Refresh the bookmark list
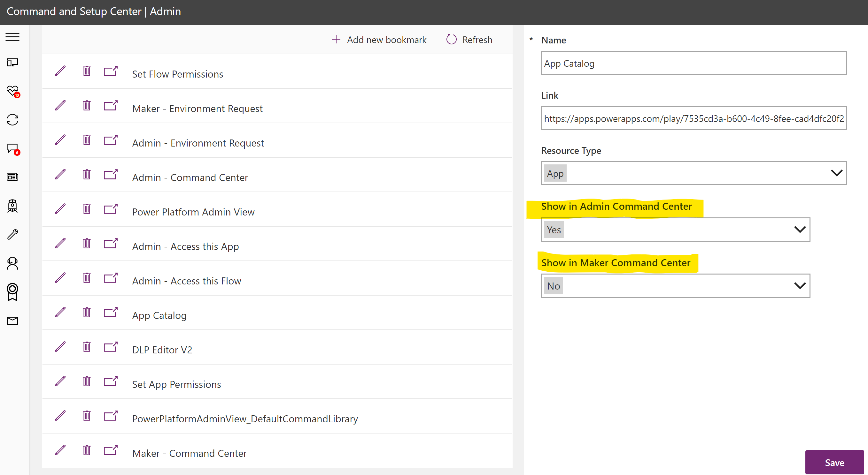 (469, 39)
